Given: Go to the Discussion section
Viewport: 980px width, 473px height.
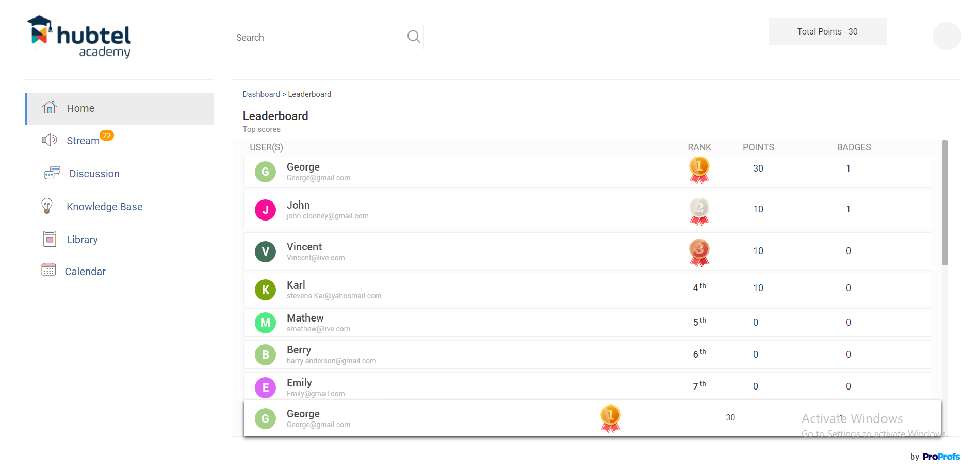Looking at the screenshot, I should [x=94, y=174].
